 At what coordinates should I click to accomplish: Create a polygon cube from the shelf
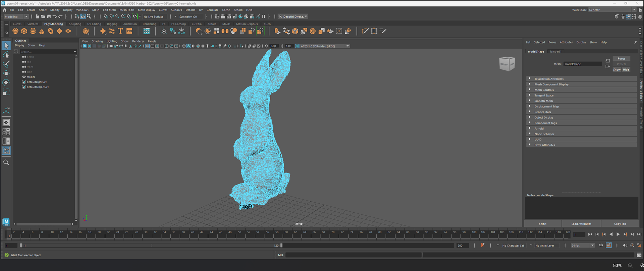click(x=24, y=31)
